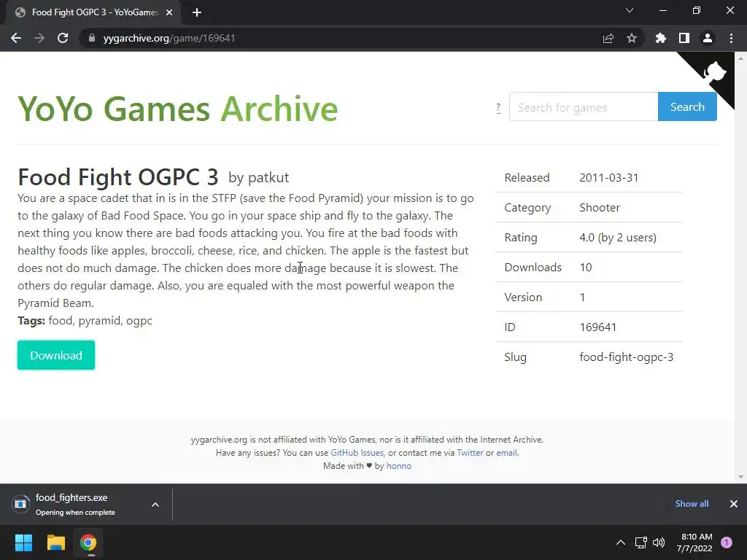Click the Slug row label

pos(516,357)
